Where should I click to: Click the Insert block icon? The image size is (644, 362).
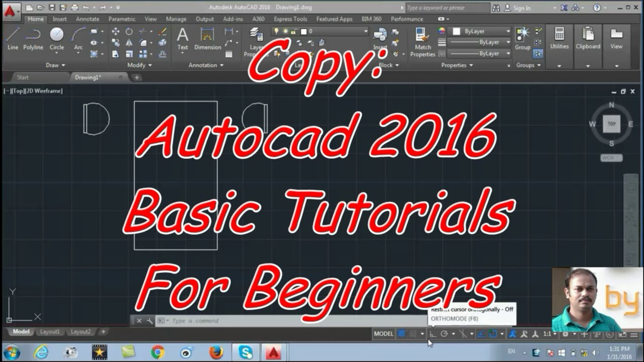tap(380, 39)
